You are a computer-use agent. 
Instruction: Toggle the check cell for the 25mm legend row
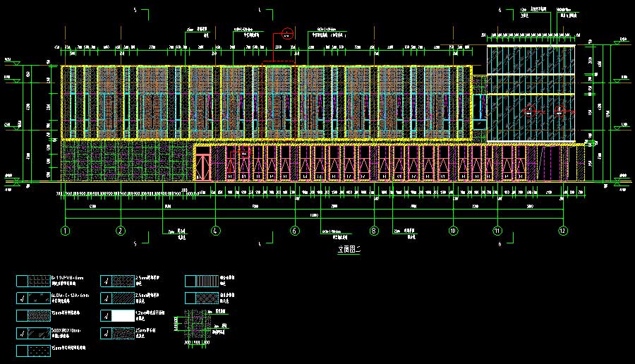pyautogui.click(x=106, y=333)
